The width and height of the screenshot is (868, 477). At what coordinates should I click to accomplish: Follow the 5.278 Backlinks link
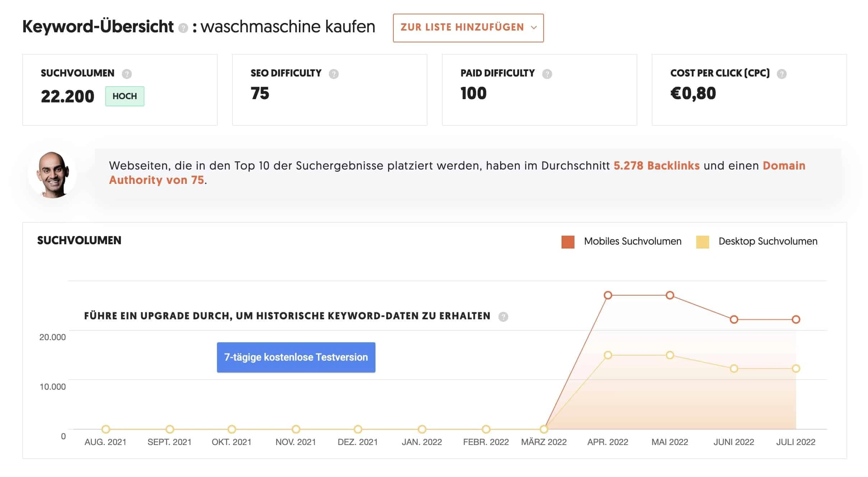pos(656,166)
